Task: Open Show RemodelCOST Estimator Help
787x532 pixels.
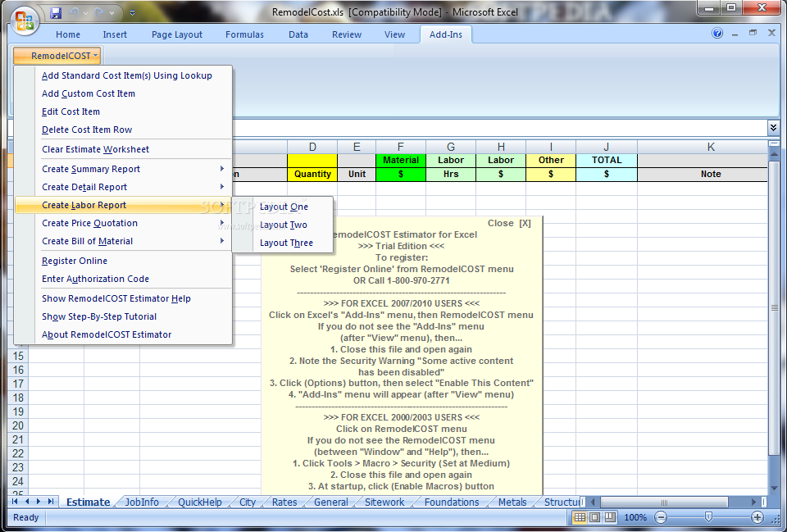Action: pos(116,298)
